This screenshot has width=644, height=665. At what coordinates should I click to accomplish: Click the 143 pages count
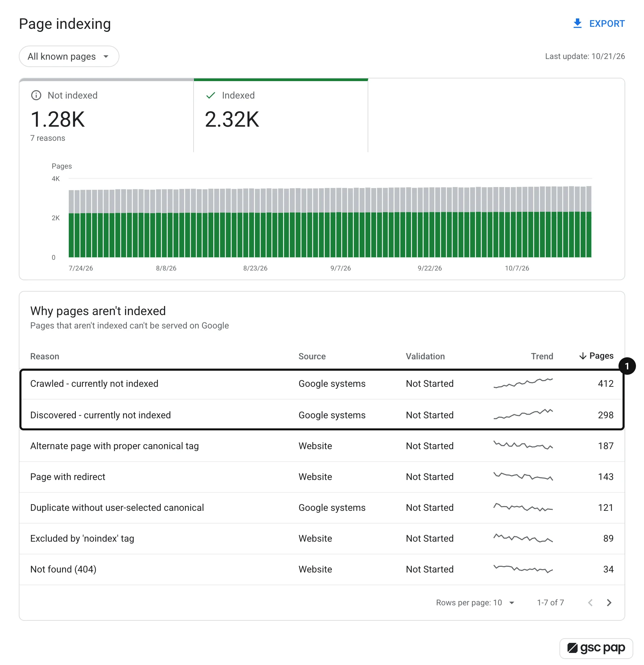(x=605, y=477)
